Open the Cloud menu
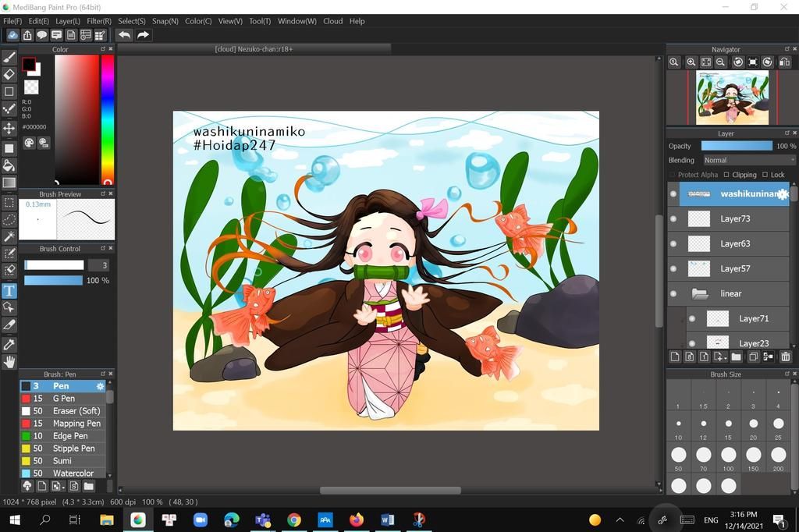Screen dimensions: 799x532 [x=332, y=21]
